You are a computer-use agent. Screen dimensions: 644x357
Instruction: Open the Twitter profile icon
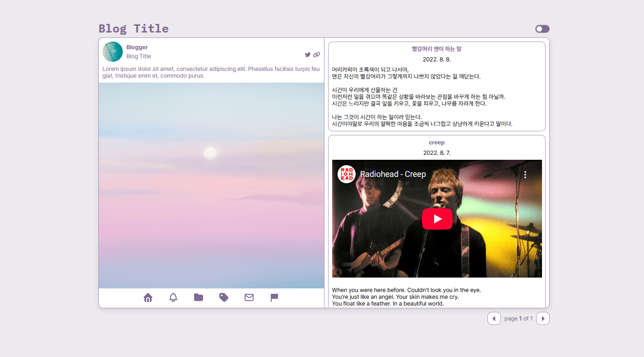point(308,55)
